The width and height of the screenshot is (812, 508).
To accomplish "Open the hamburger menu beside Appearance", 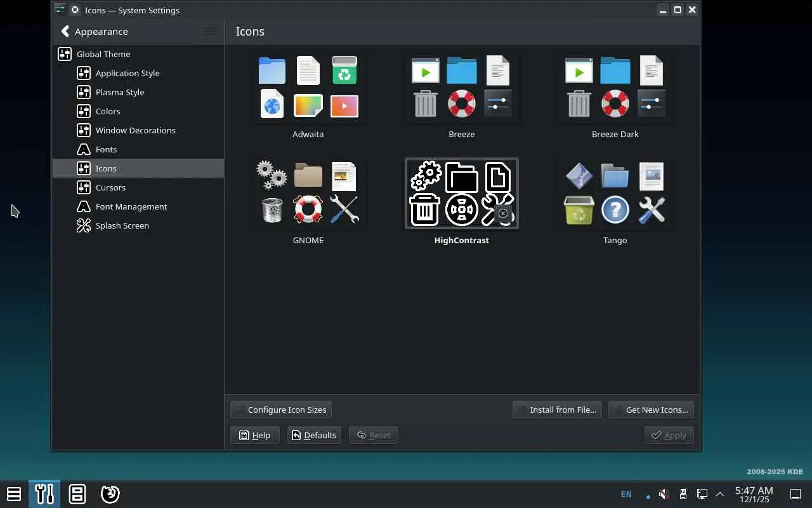I will 211,31.
